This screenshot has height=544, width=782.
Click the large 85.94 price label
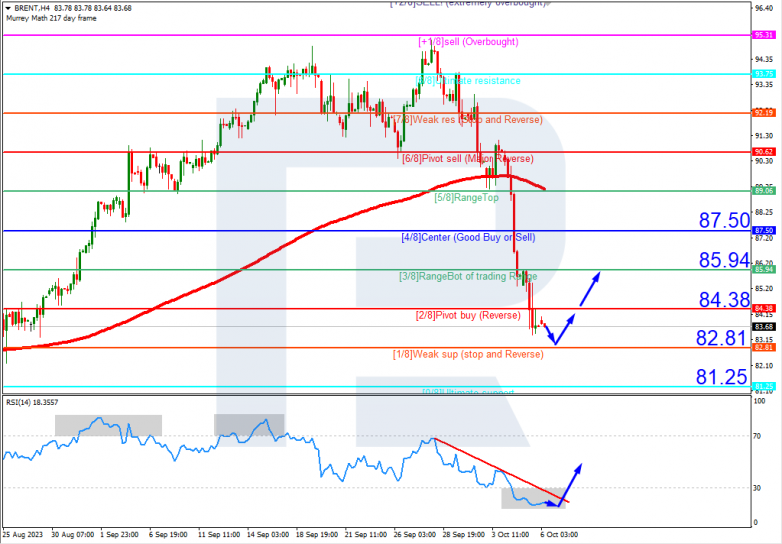click(x=724, y=261)
